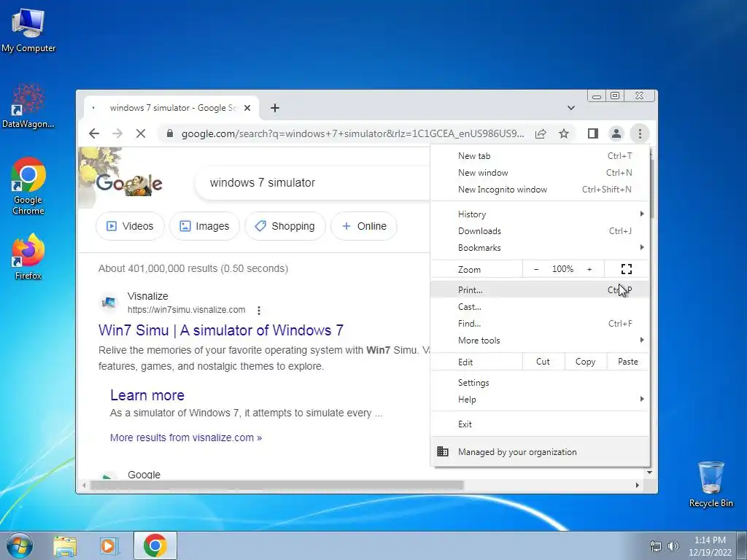This screenshot has height=560, width=747.
Task: Open the Learn more sublink
Action: pos(147,395)
